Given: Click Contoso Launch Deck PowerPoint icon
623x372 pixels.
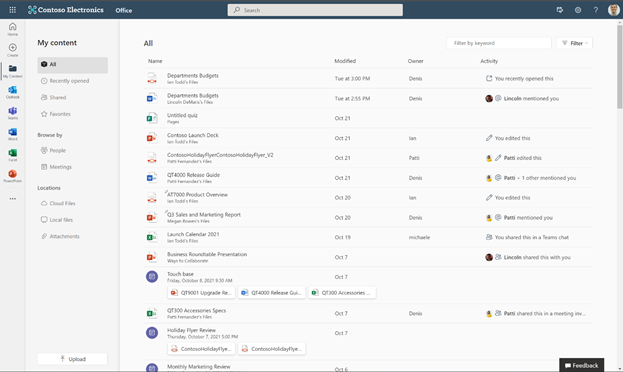Looking at the screenshot, I should (x=151, y=138).
